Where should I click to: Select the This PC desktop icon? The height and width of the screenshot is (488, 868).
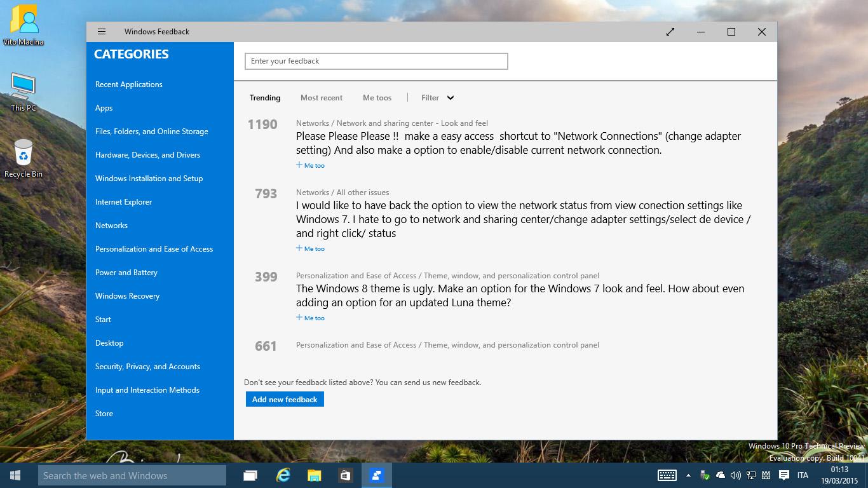pos(24,93)
